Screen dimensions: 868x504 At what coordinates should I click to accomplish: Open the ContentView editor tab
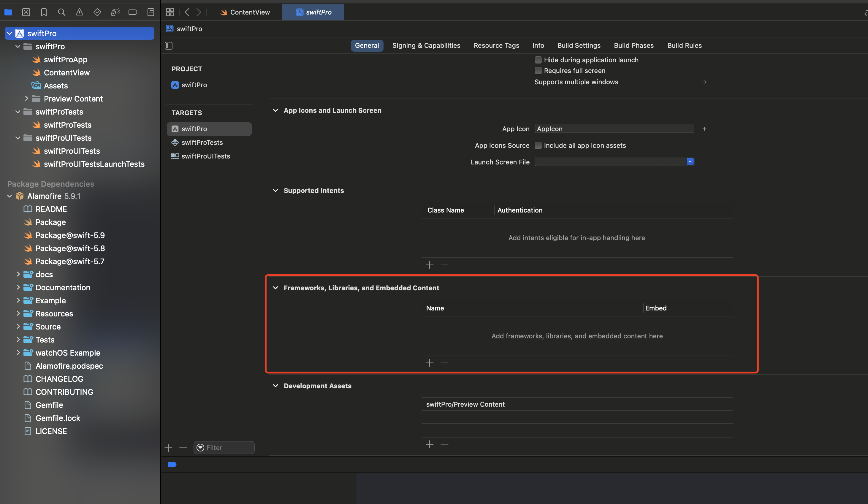click(x=245, y=12)
